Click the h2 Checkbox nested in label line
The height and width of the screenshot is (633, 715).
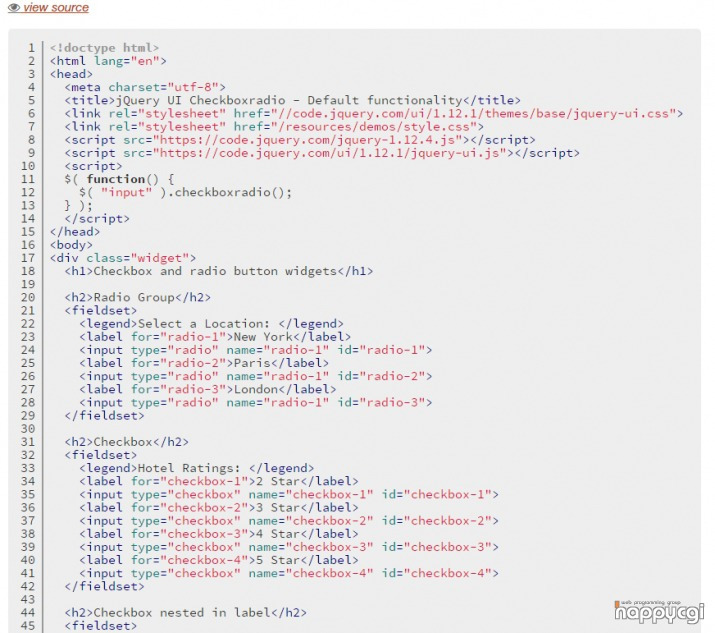pyautogui.click(x=186, y=612)
